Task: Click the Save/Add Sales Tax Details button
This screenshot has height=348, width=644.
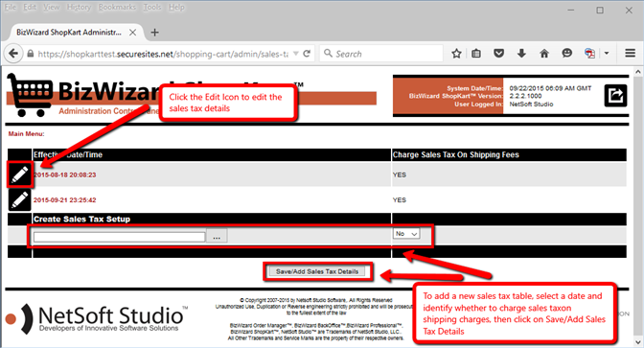Action: pyautogui.click(x=317, y=271)
